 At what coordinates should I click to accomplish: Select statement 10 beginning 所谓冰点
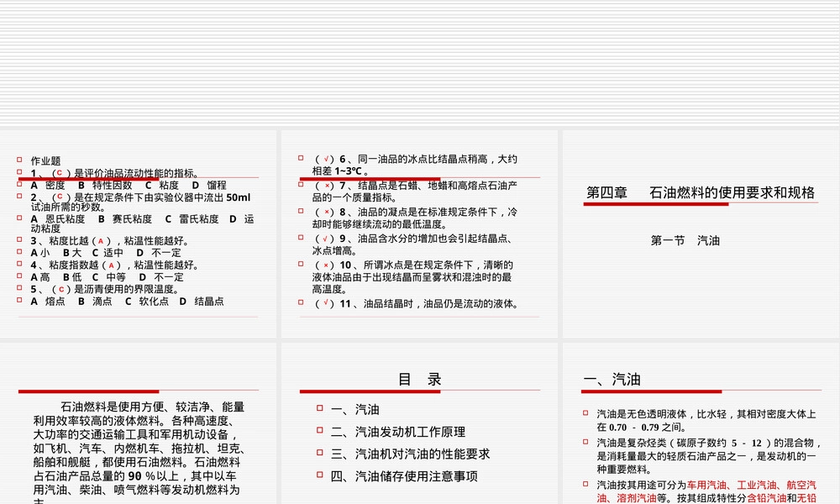click(412, 277)
